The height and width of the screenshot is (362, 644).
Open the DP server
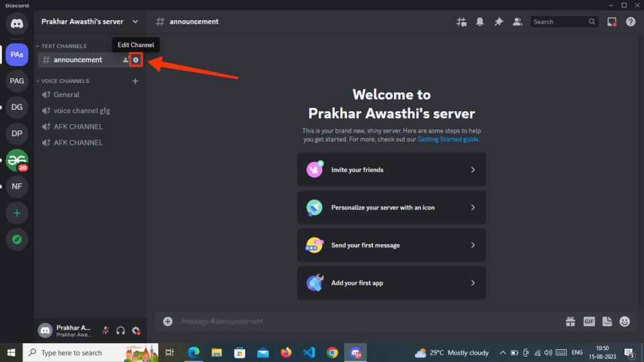coord(17,133)
